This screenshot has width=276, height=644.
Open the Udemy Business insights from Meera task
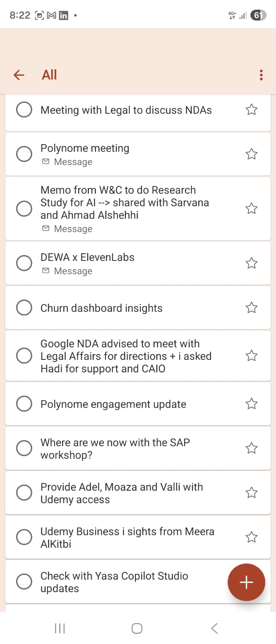pyautogui.click(x=127, y=537)
